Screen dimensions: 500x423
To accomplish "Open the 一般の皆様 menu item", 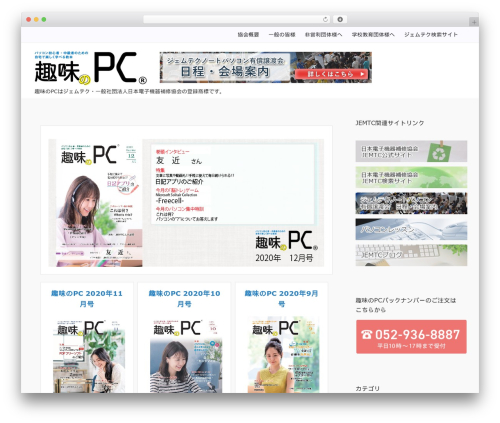I will coord(282,35).
